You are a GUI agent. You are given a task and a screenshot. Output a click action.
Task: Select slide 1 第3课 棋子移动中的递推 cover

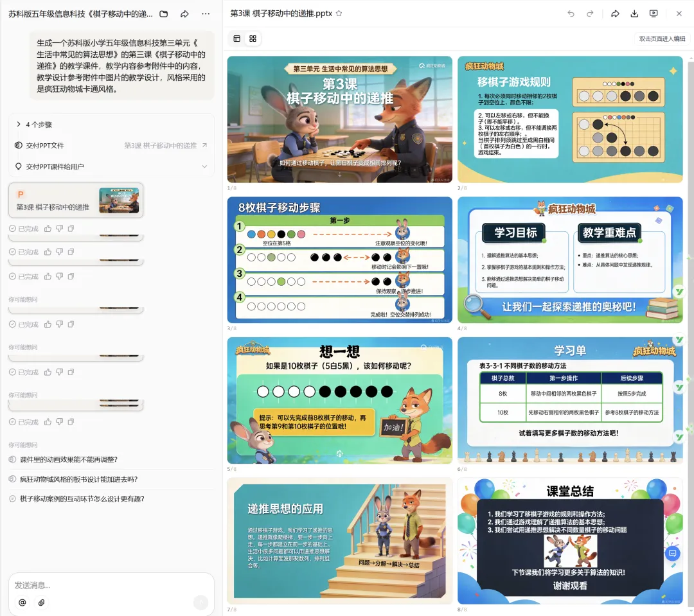[339, 119]
